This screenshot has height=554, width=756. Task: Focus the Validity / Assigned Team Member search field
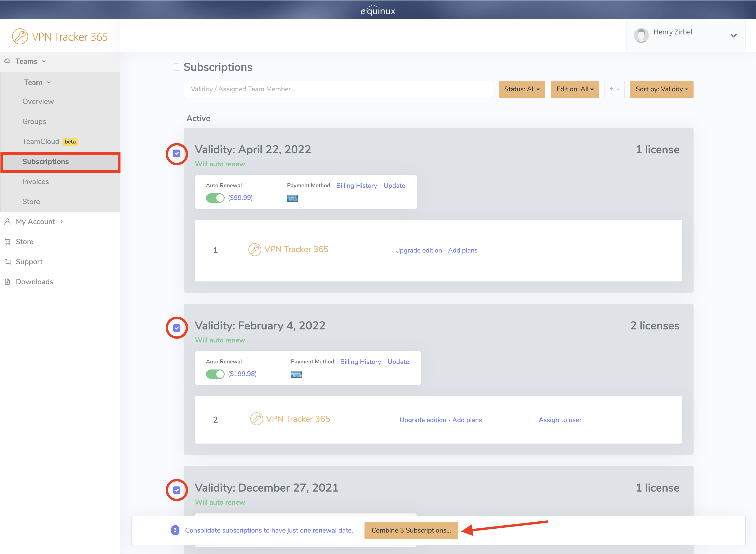pyautogui.click(x=338, y=89)
